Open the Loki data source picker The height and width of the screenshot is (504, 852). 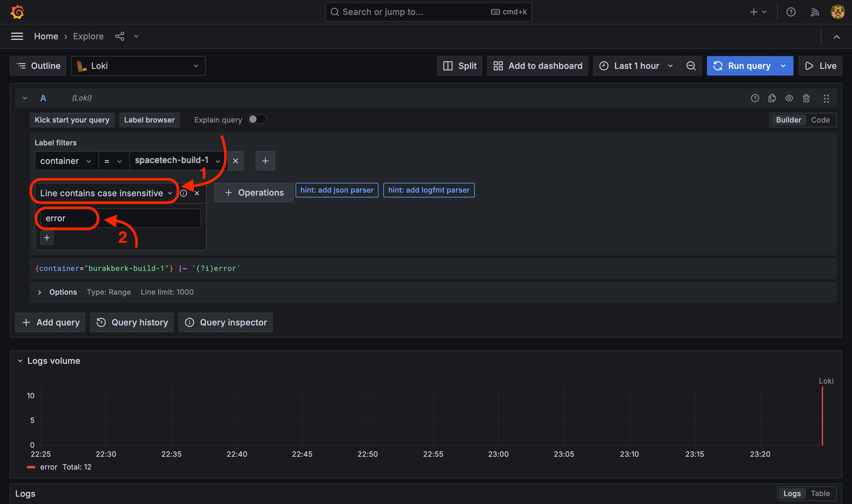pyautogui.click(x=138, y=66)
